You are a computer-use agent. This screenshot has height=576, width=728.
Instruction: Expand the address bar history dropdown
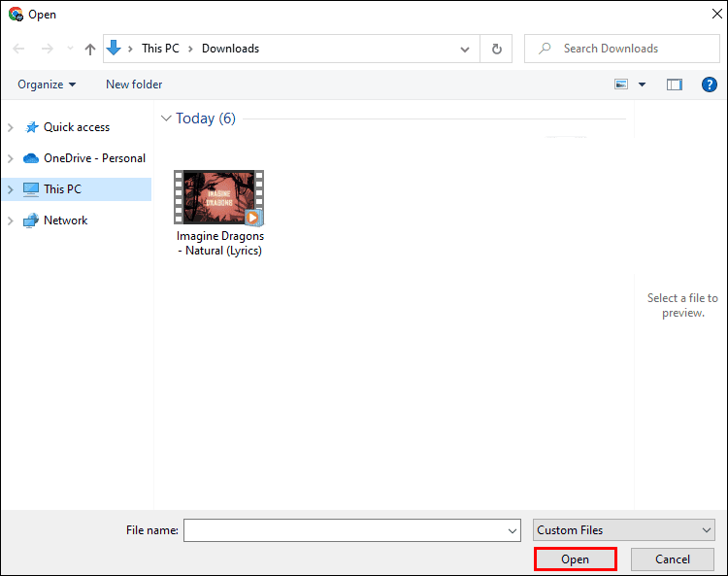465,49
